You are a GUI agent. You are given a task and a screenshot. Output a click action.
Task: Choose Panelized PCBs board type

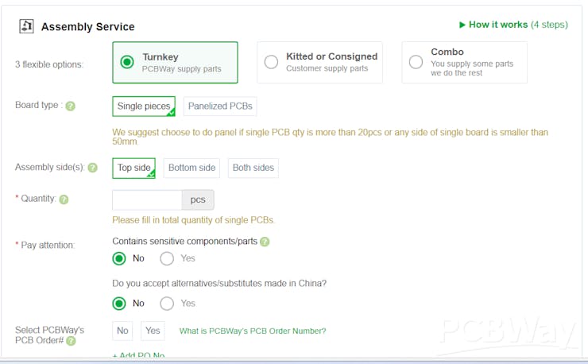pyautogui.click(x=220, y=106)
